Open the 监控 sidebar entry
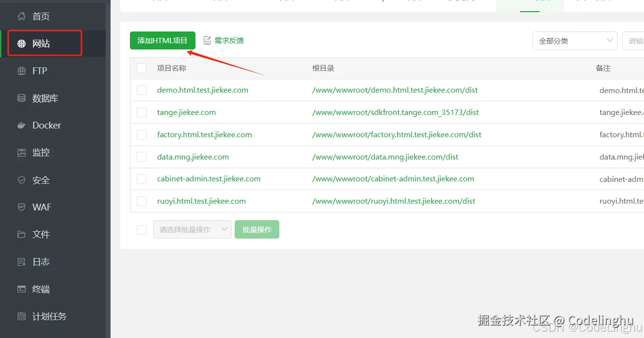This screenshot has height=338, width=644. point(53,152)
